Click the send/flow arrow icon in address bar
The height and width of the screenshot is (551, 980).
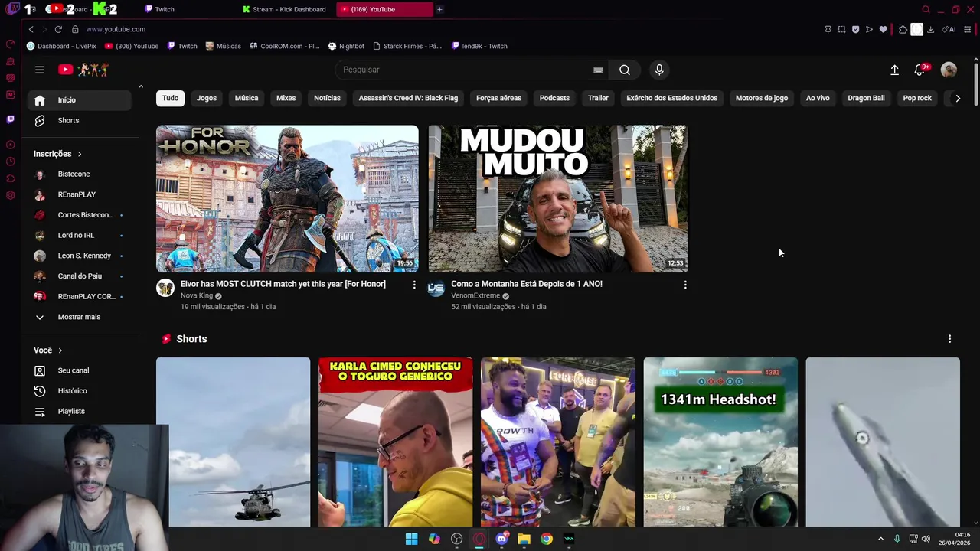(x=869, y=29)
